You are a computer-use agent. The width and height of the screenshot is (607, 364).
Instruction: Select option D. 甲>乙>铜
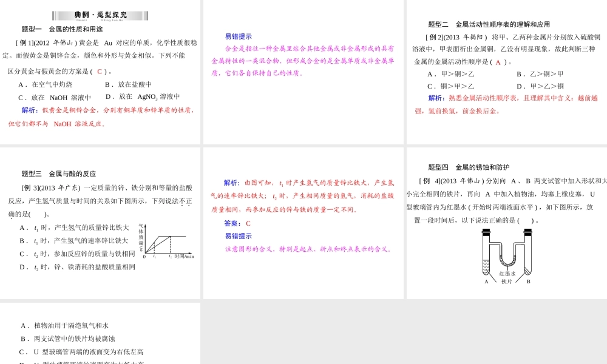(x=540, y=86)
